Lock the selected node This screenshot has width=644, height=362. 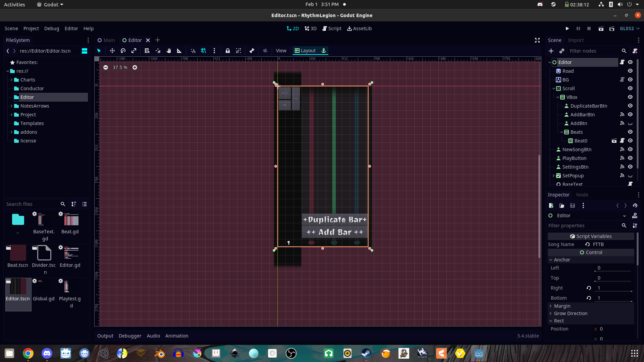228,51
